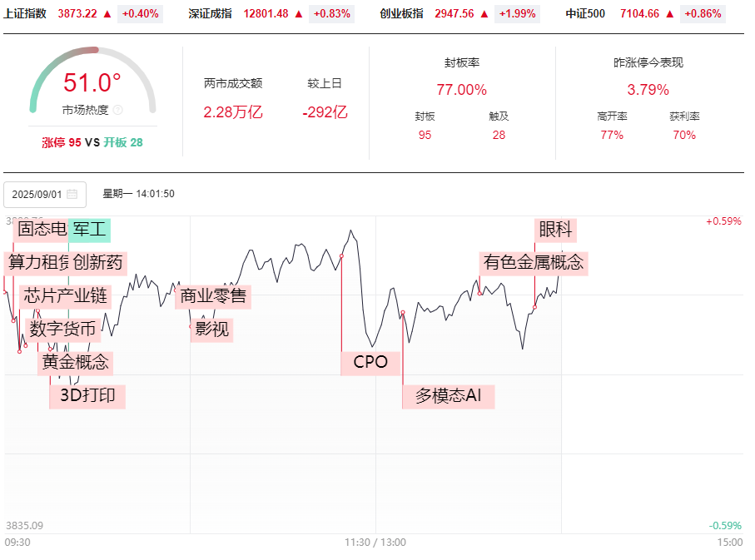Open the 上证指数 index name
This screenshot has width=755, height=560.
click(x=25, y=13)
